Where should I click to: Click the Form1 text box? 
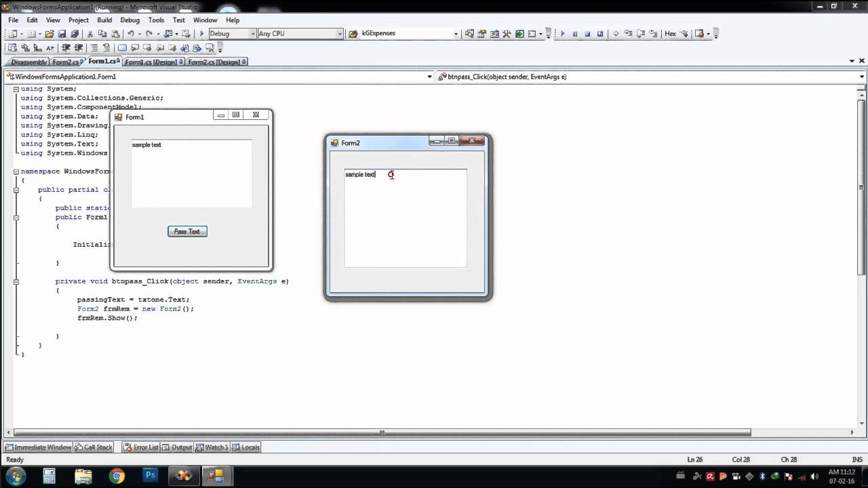(x=191, y=174)
